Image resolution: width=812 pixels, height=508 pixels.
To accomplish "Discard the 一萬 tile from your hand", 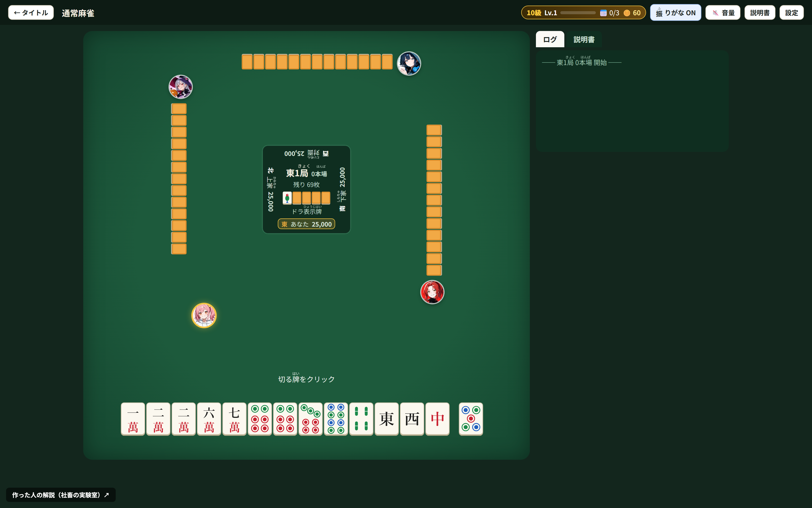I will tap(133, 419).
